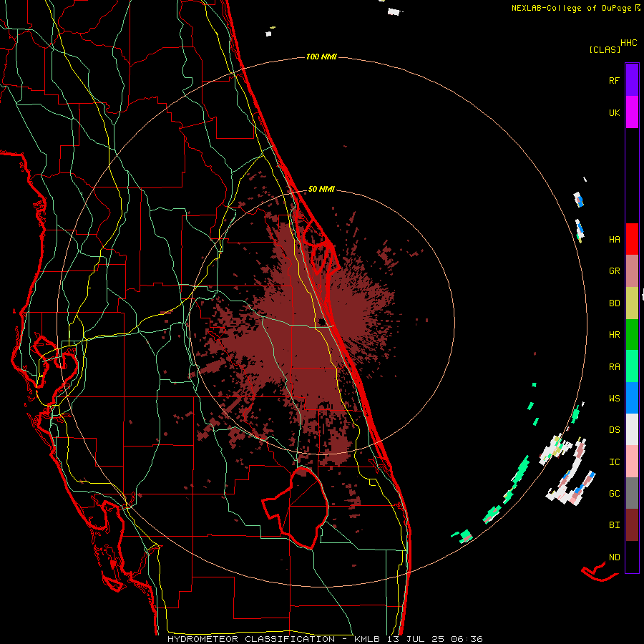Click the DS legend label
Screen dimensions: 644x644
[x=614, y=430]
